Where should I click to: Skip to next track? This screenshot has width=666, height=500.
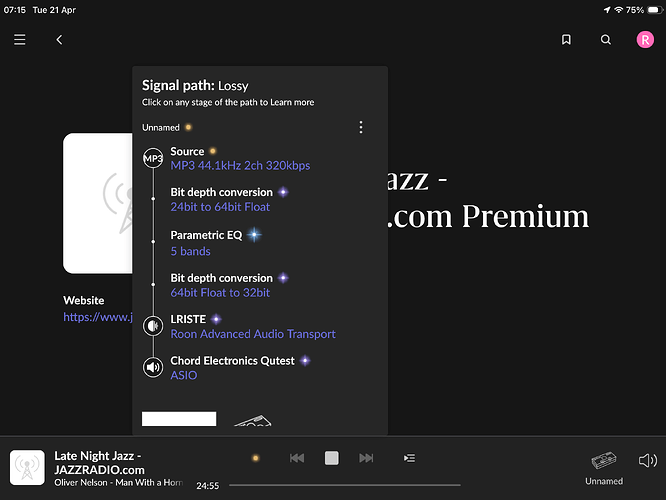[366, 458]
